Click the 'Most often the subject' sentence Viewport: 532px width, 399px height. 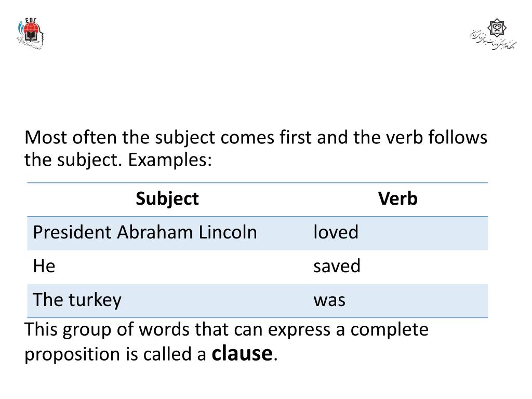(256, 149)
